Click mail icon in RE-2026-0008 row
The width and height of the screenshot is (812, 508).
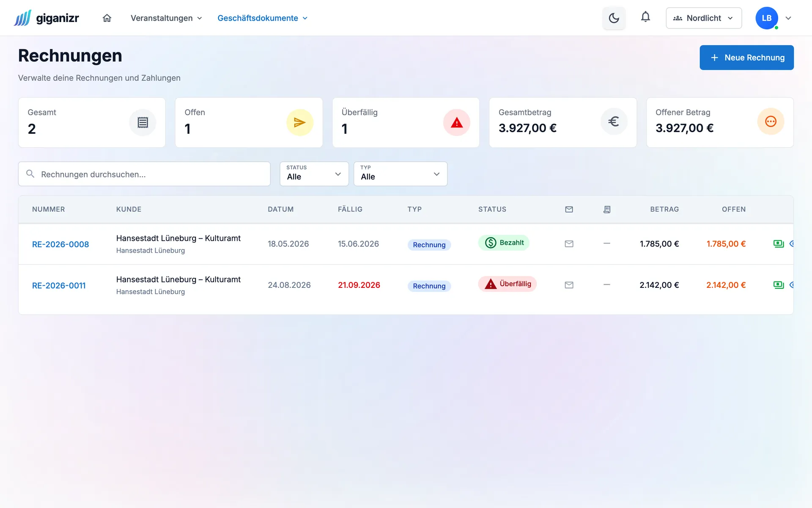(569, 244)
